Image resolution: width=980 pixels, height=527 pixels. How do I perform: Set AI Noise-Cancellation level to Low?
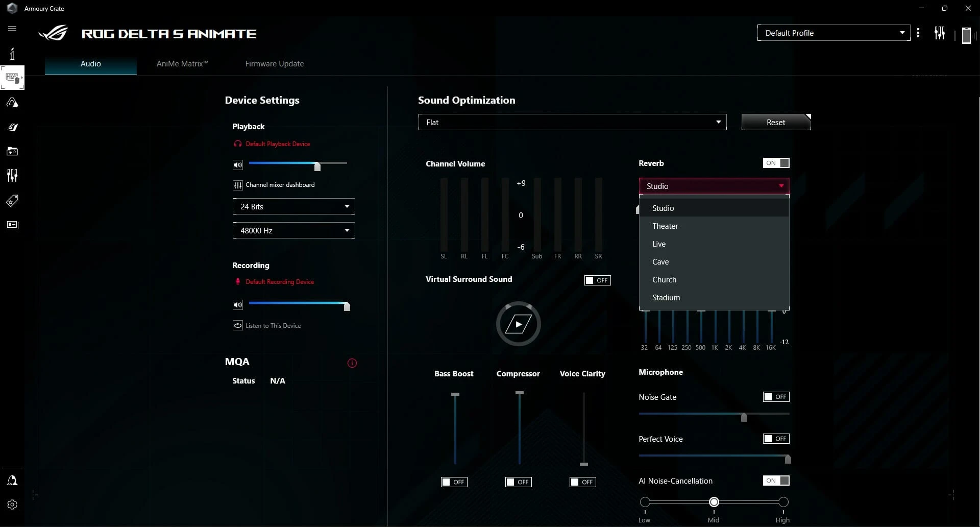[645, 502]
